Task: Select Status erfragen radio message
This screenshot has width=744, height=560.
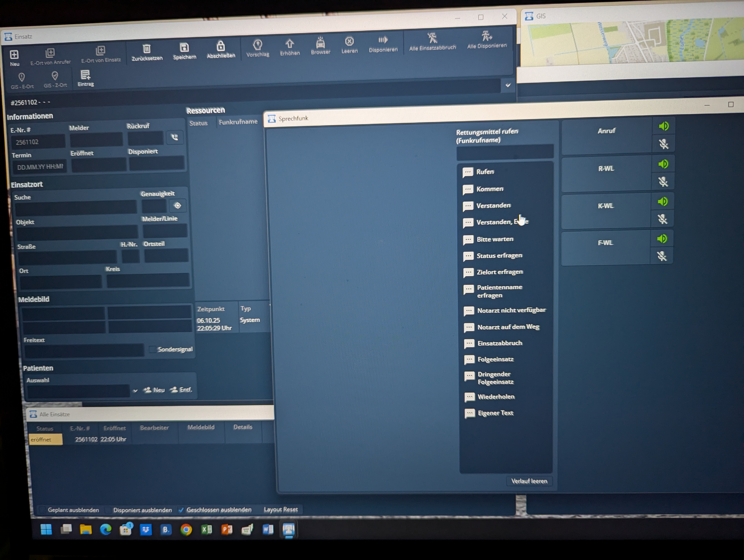Action: click(499, 256)
